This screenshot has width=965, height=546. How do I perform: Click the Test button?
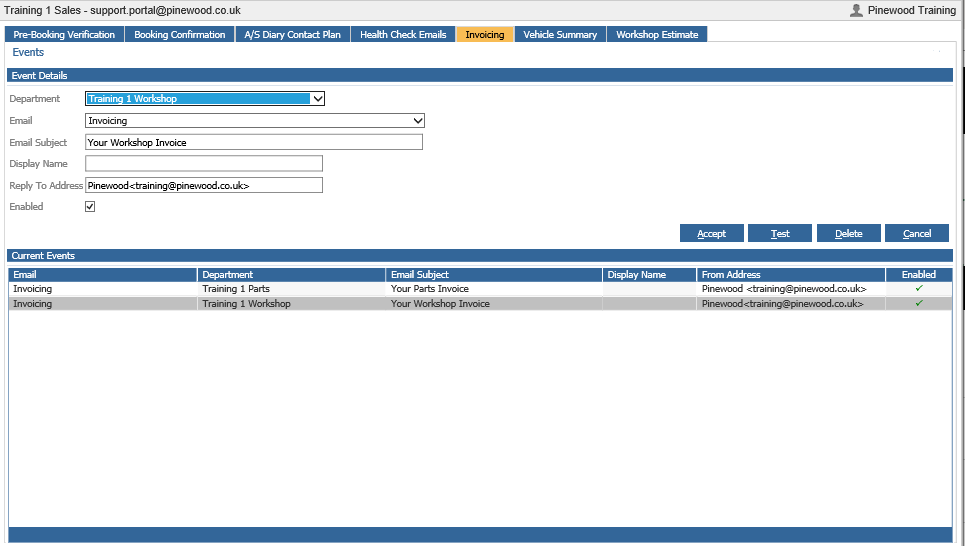(x=780, y=233)
